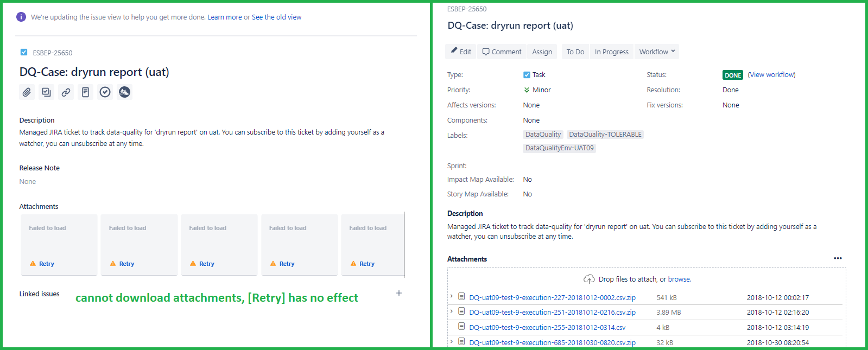Click the file icon for execution-227 zip
Viewport: 868px width, 350px height.
[x=461, y=296]
